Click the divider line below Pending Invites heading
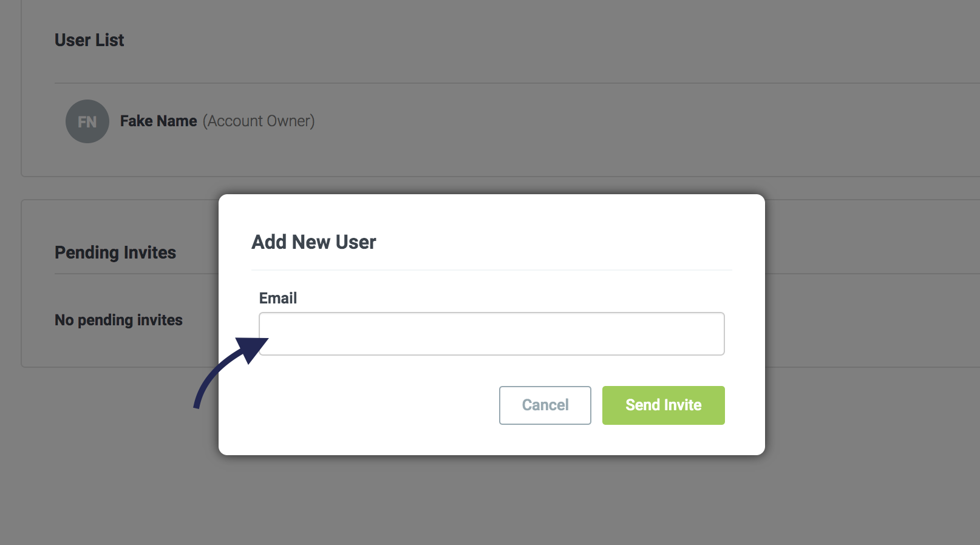Screen dimensions: 980x545 137,274
